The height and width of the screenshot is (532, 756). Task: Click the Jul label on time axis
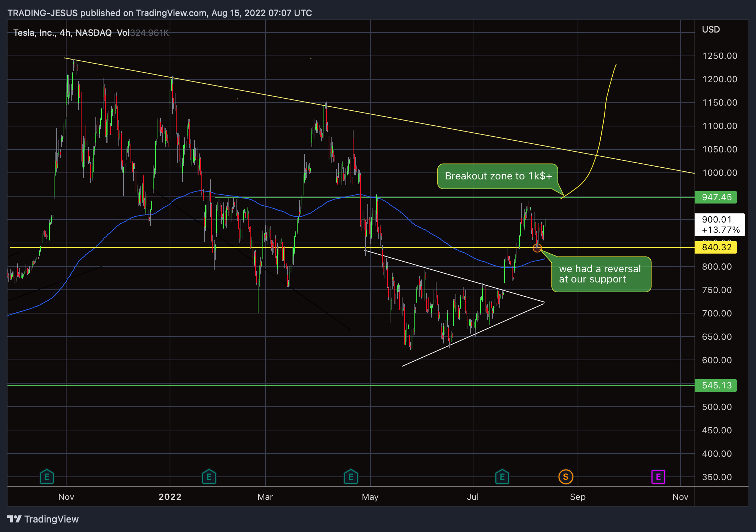[x=473, y=497]
